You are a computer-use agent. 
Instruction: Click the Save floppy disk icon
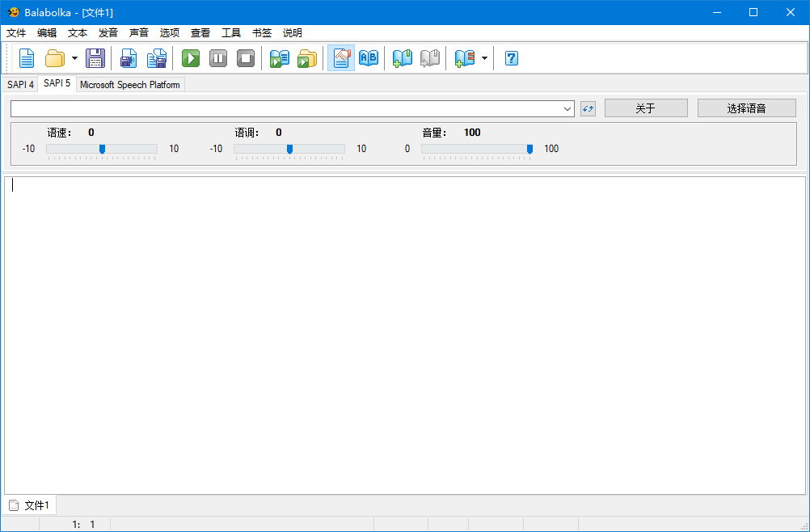click(x=95, y=58)
